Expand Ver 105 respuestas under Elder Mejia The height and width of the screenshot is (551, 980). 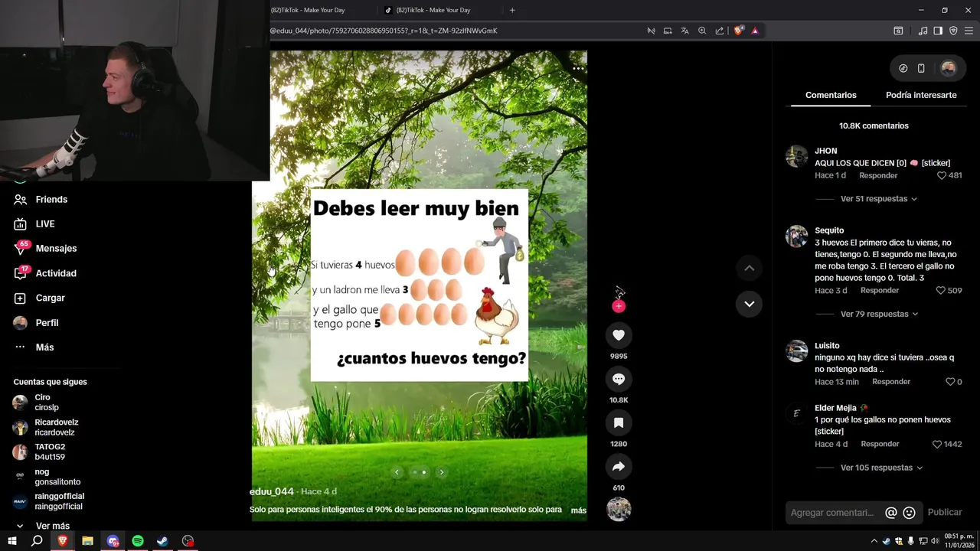[x=881, y=468]
